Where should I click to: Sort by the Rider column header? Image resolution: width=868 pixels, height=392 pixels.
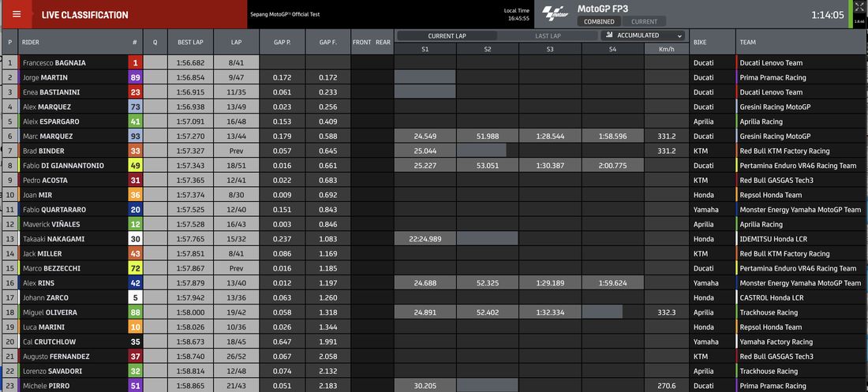31,42
